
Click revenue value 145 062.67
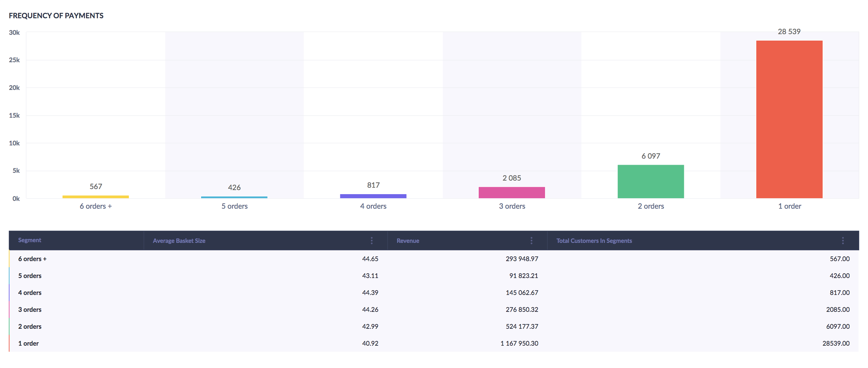pyautogui.click(x=522, y=293)
